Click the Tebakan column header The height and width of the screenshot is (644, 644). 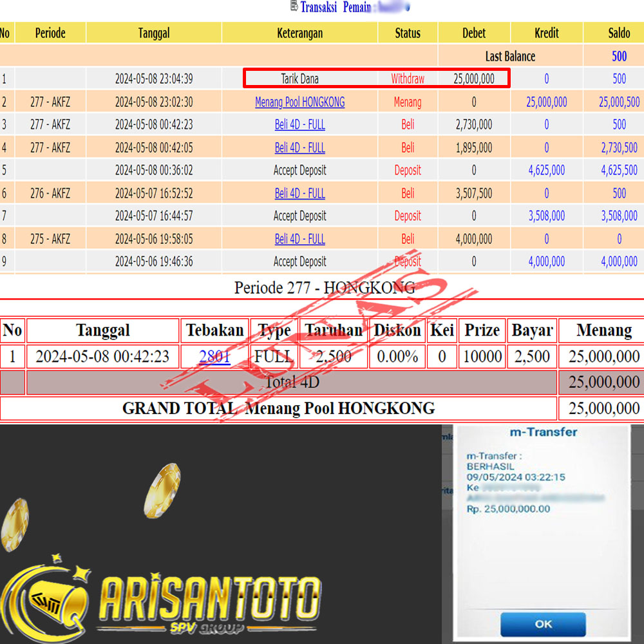pyautogui.click(x=215, y=330)
